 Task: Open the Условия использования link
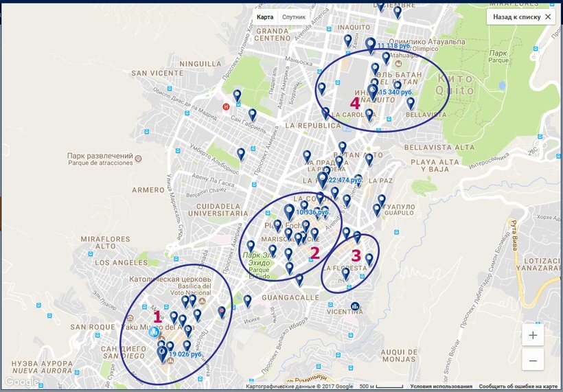point(441,387)
